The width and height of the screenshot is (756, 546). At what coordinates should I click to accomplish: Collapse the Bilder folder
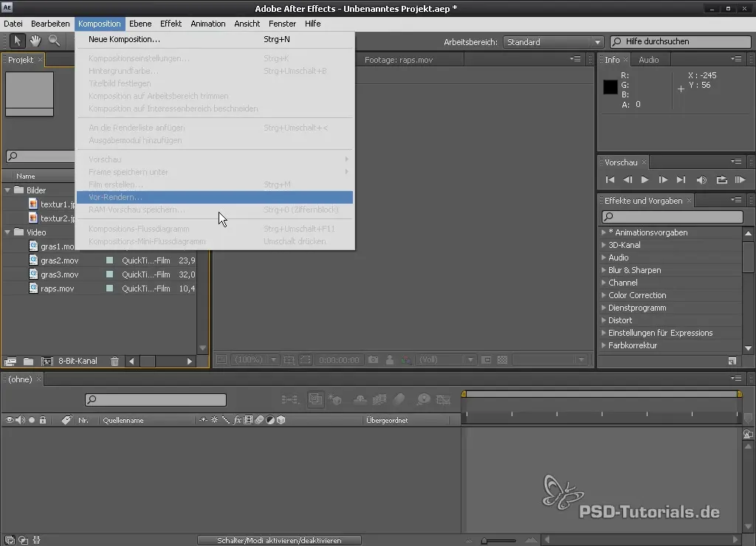coord(7,190)
